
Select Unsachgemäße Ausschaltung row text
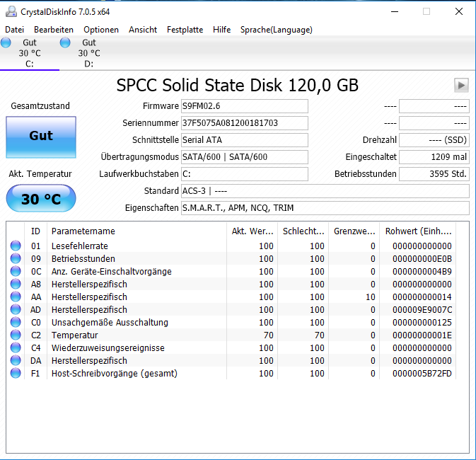pyautogui.click(x=110, y=323)
